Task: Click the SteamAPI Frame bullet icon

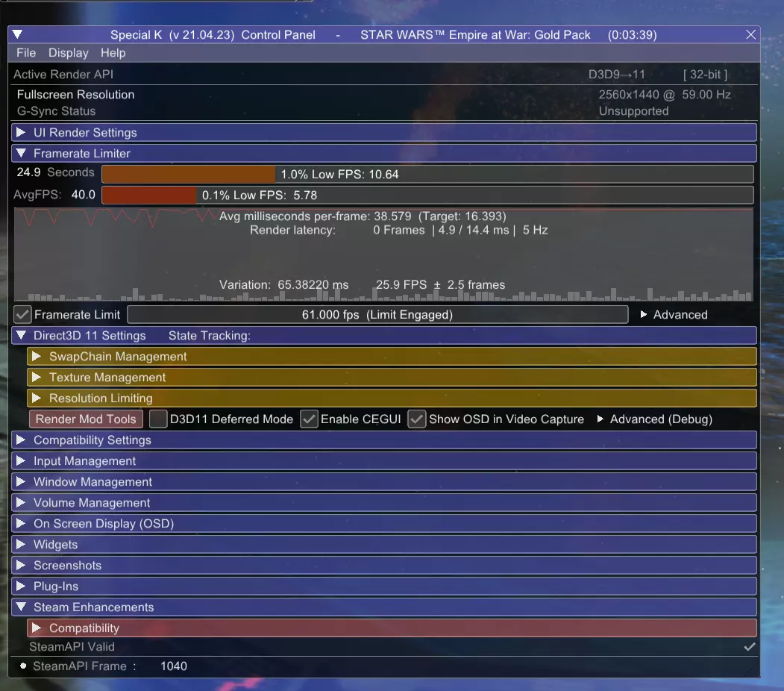Action: (x=23, y=666)
